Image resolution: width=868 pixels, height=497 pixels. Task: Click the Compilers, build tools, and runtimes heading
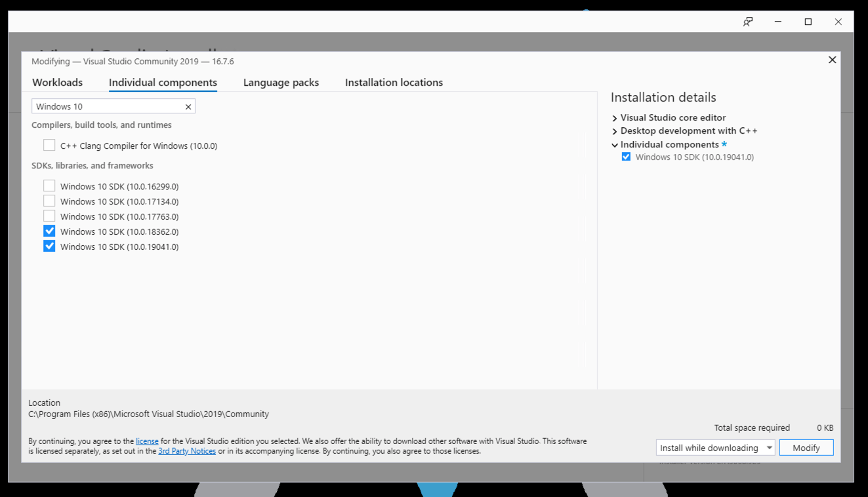(x=102, y=125)
